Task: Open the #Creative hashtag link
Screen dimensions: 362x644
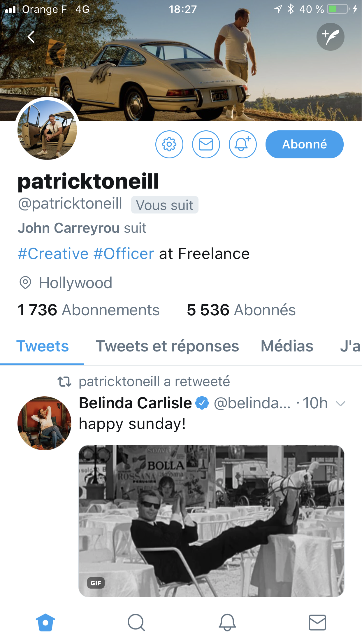Action: (x=53, y=253)
